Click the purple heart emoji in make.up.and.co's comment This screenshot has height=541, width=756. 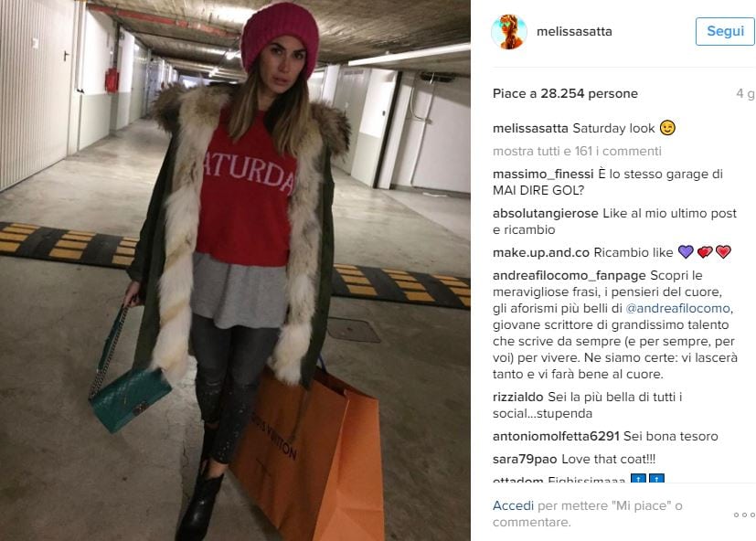[x=686, y=251]
